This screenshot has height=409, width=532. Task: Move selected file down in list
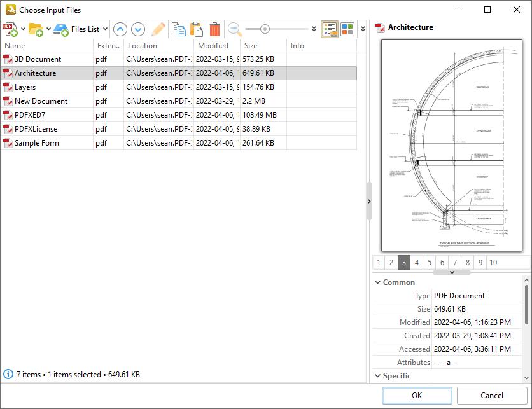click(138, 29)
